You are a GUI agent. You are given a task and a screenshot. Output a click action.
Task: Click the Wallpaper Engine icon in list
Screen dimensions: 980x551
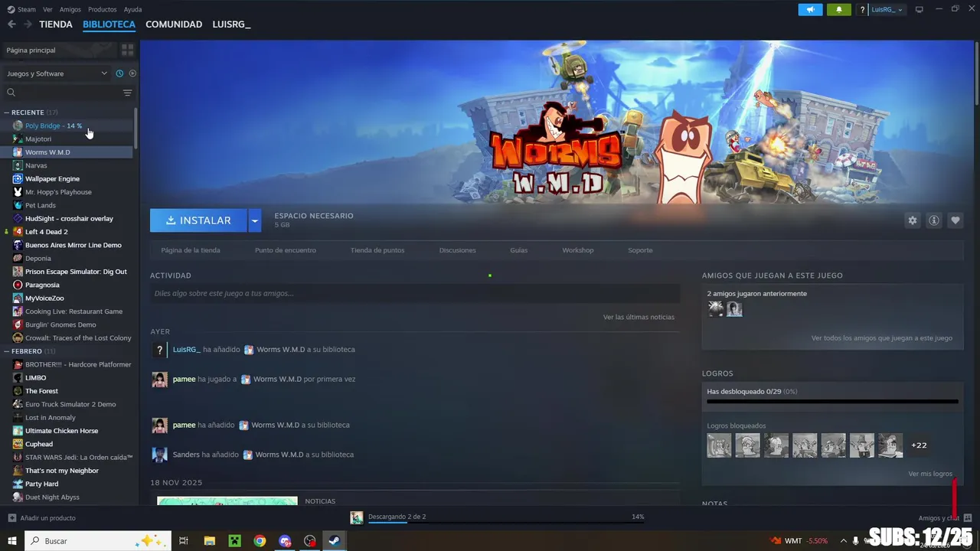pos(18,178)
